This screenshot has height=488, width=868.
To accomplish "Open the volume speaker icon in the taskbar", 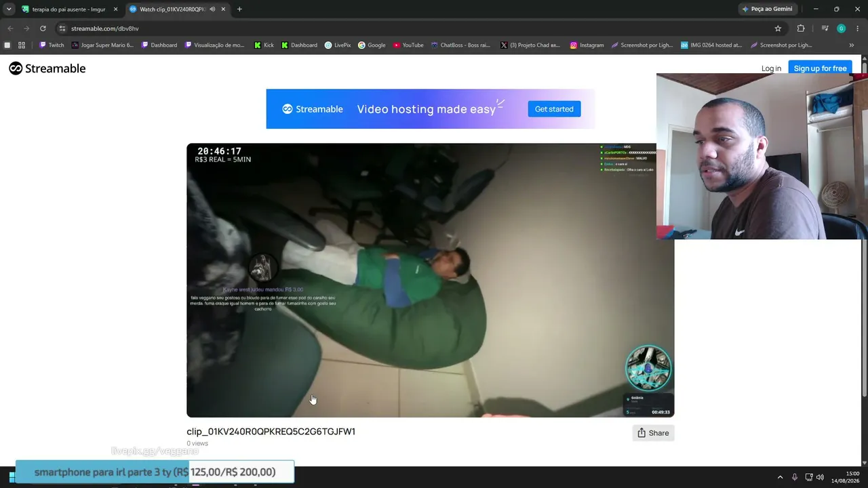I will pyautogui.click(x=820, y=477).
